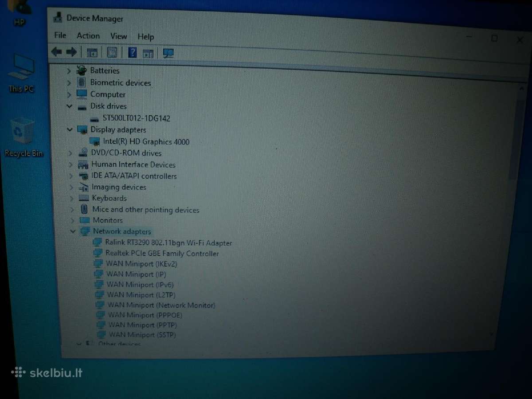Click the Forward arrow toolbar icon

point(71,52)
